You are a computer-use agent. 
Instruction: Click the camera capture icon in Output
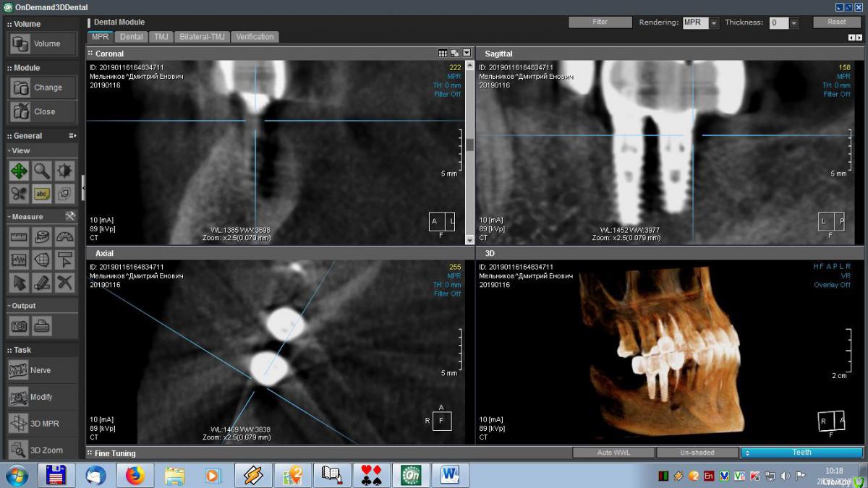(19, 326)
